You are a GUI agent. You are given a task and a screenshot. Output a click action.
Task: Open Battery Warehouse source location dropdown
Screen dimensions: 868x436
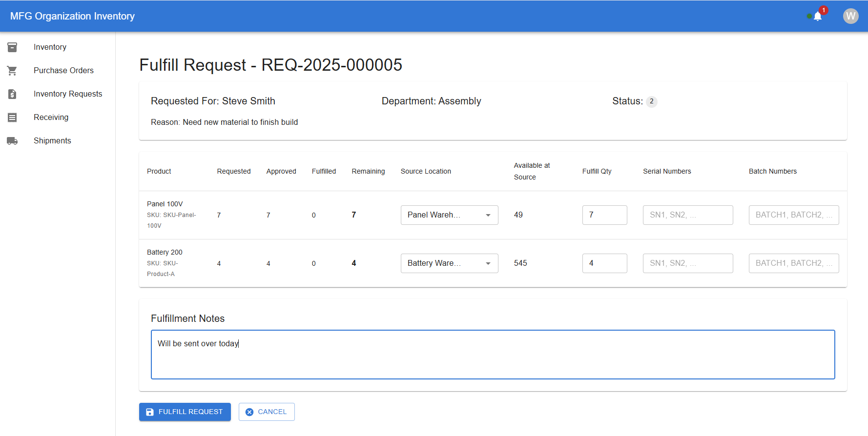click(449, 263)
